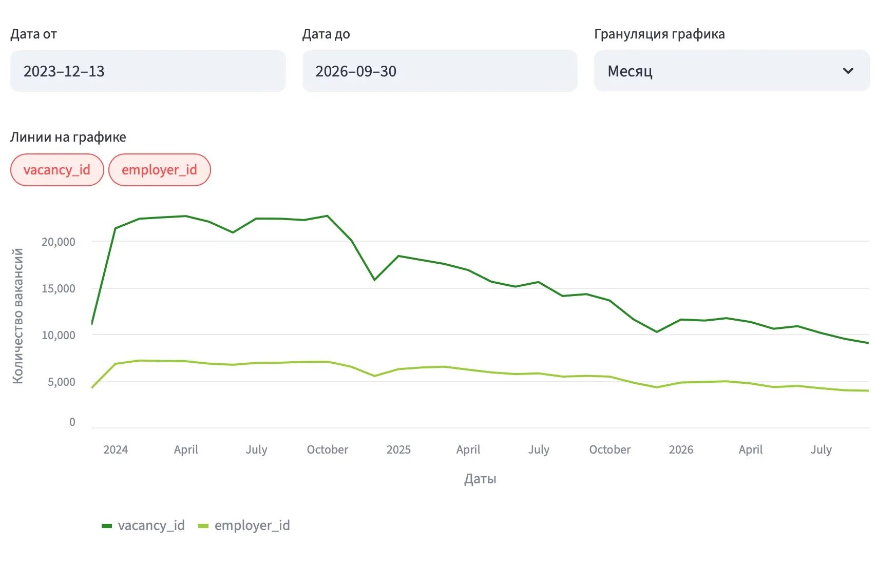Click the dark green vacancy_id legend swatch
877x588 pixels.
click(x=107, y=526)
